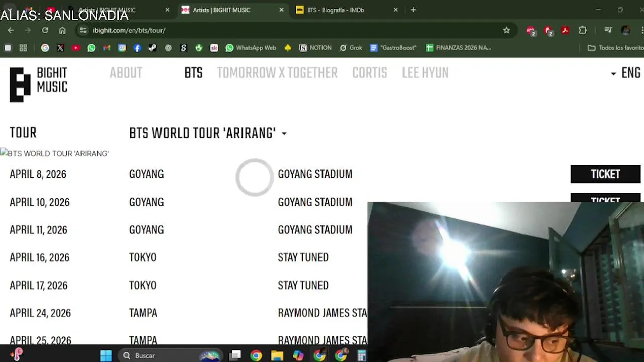Viewport: 644px width, 362px height.
Task: Click the address bar URL ibighit.com/en/bts/tour/
Action: [129, 30]
